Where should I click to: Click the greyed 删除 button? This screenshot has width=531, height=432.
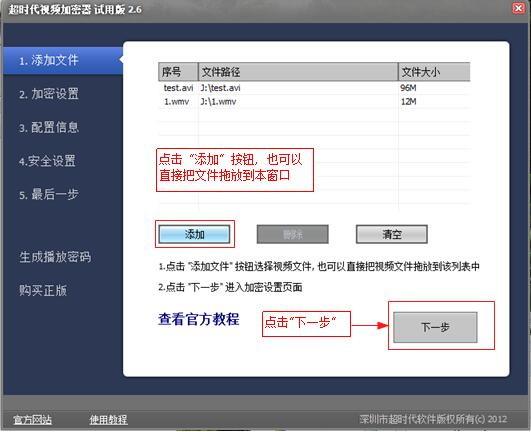pyautogui.click(x=293, y=234)
